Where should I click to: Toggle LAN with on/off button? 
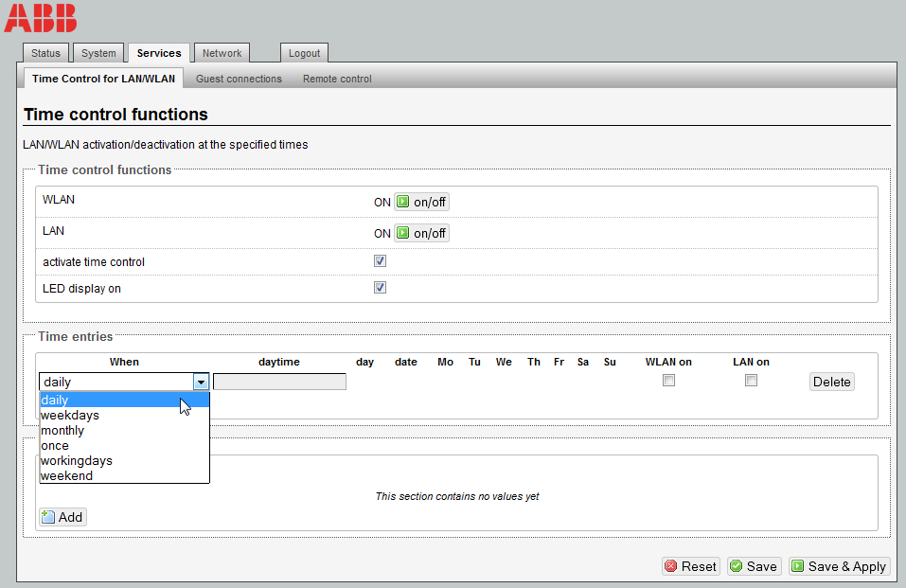(422, 233)
